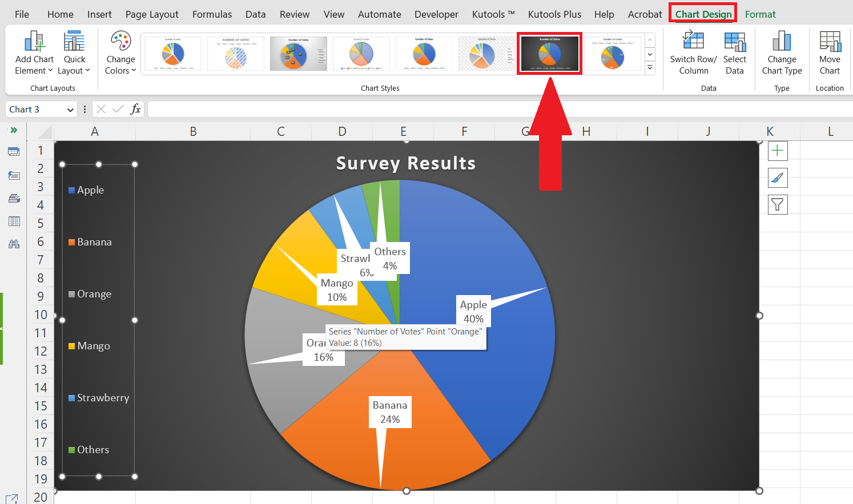Viewport: 853px width, 504px height.
Task: Select the Strawberry legend entry
Action: (x=99, y=398)
